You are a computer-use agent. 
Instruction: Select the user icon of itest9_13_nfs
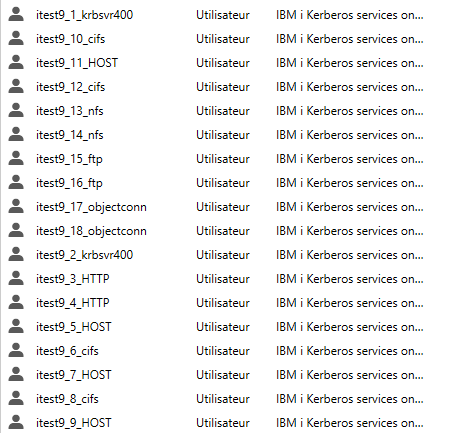tap(16, 110)
